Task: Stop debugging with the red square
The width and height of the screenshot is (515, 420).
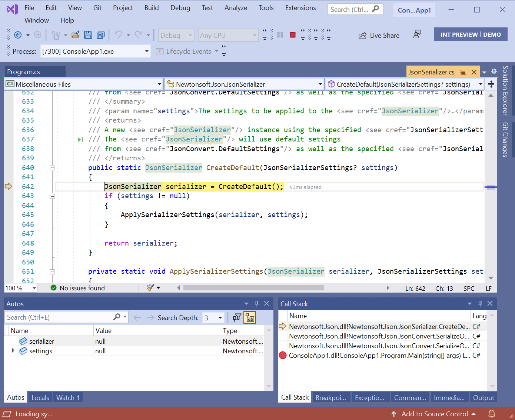Action: tap(293, 35)
